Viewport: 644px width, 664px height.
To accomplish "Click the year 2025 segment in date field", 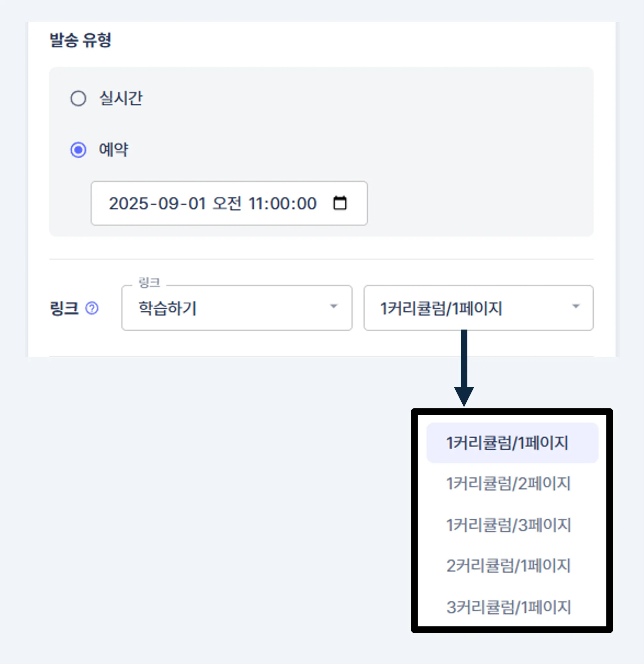I will [x=128, y=204].
